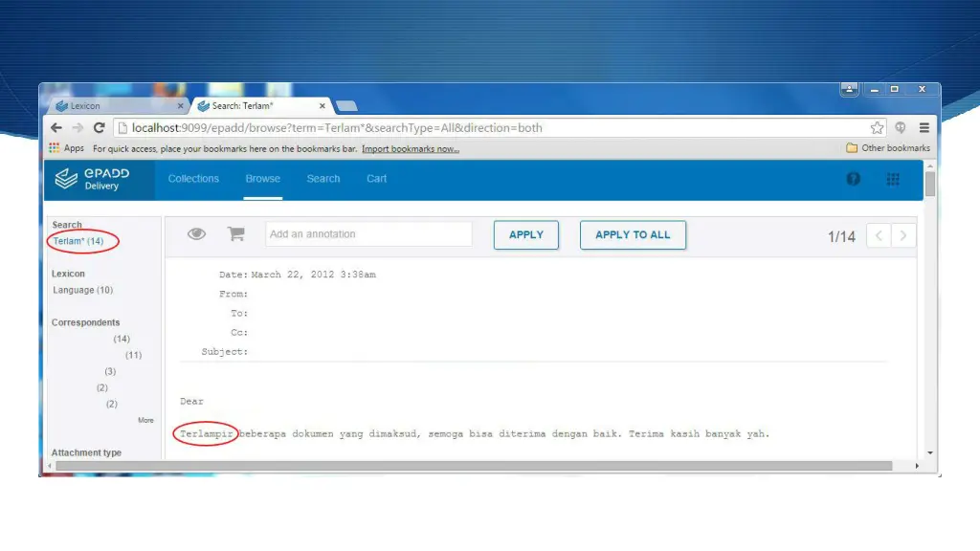Click the browser reload button
The image size is (980, 551).
point(99,128)
